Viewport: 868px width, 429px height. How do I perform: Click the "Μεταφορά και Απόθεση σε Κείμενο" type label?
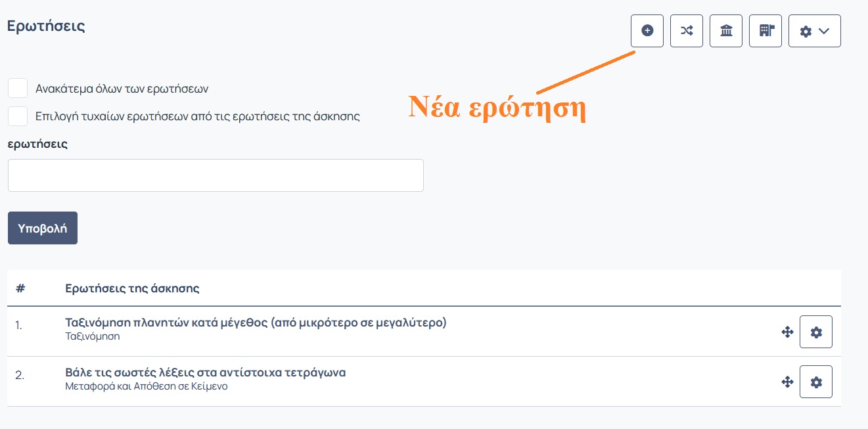[x=147, y=386]
